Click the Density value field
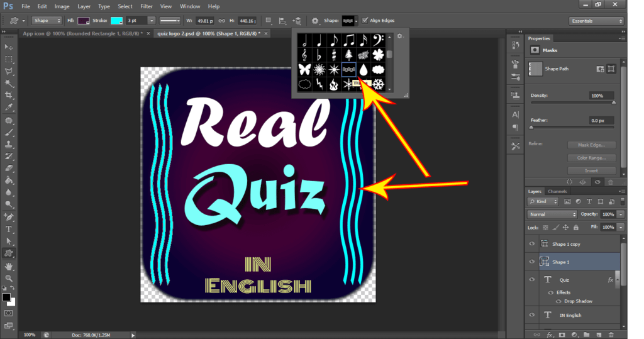 tap(601, 96)
